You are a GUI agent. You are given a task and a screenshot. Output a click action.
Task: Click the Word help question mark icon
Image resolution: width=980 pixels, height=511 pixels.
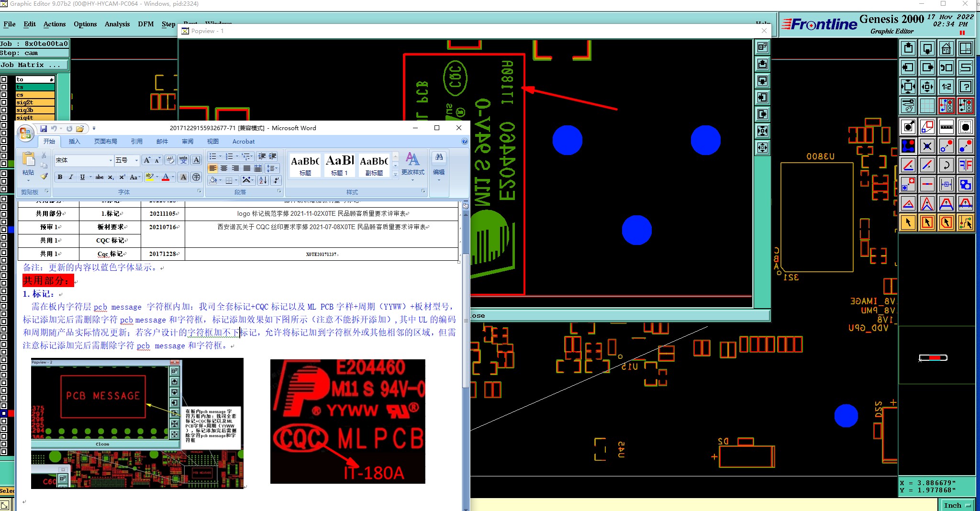[x=464, y=141]
